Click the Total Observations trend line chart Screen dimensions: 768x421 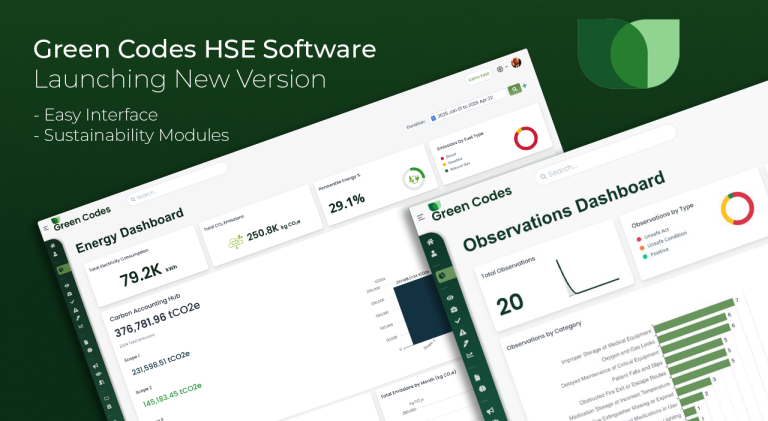pos(588,278)
